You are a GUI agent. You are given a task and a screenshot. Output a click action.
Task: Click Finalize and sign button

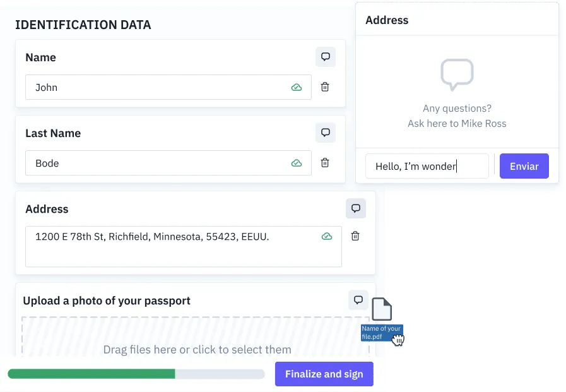324,374
